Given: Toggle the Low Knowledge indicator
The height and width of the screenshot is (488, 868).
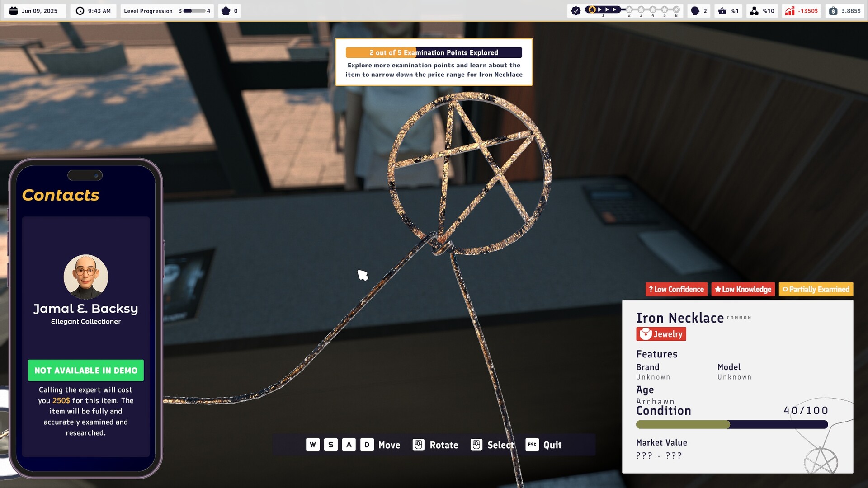Looking at the screenshot, I should click(743, 289).
